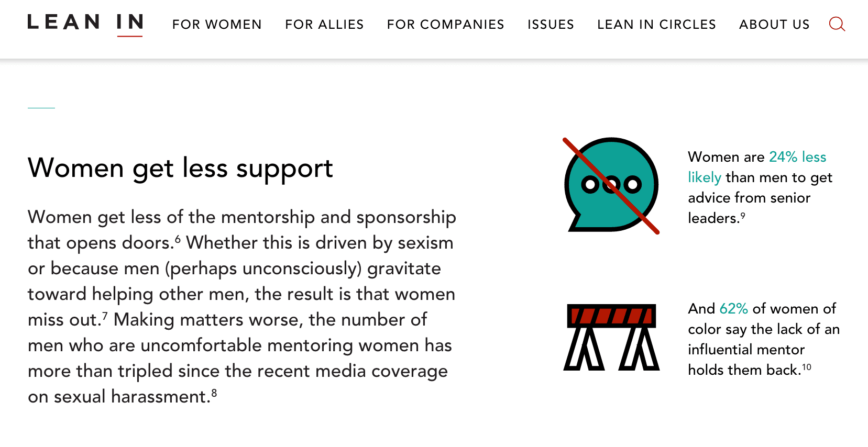Viewport: 868px width, 447px height.
Task: Click the '24% less likely' highlighted text
Action: (757, 167)
